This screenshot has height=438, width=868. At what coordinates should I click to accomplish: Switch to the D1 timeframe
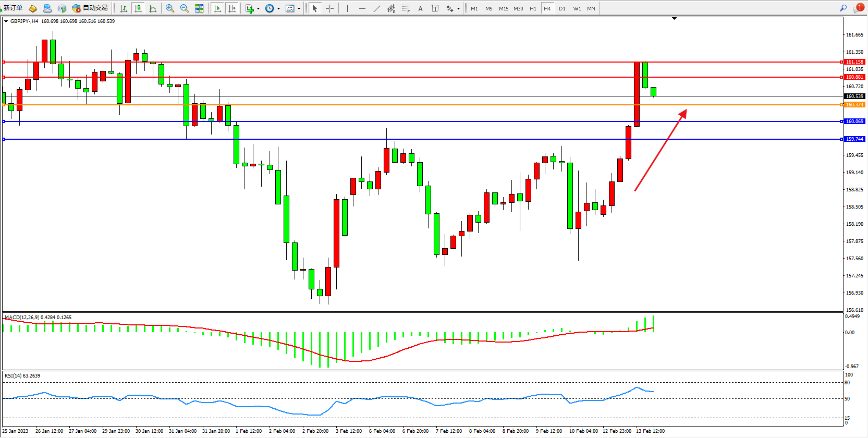562,8
